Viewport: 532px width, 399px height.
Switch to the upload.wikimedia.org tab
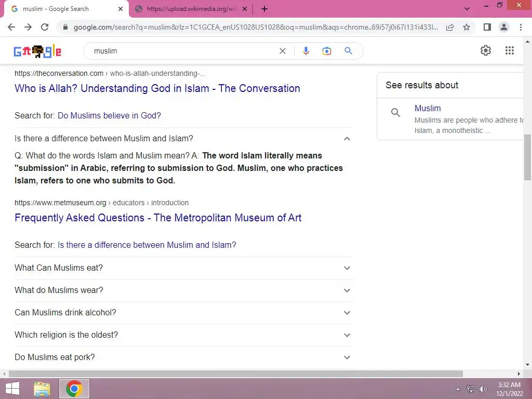tap(191, 9)
